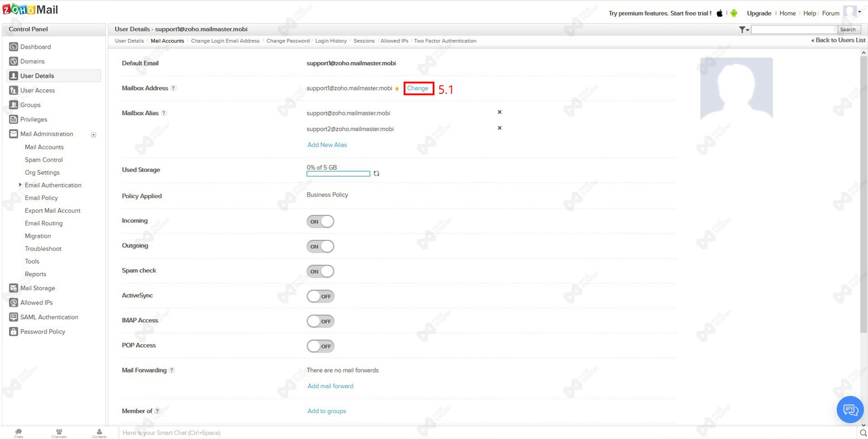Screen dimensions: 868x439
Task: Refresh the used storage value
Action: pyautogui.click(x=376, y=173)
